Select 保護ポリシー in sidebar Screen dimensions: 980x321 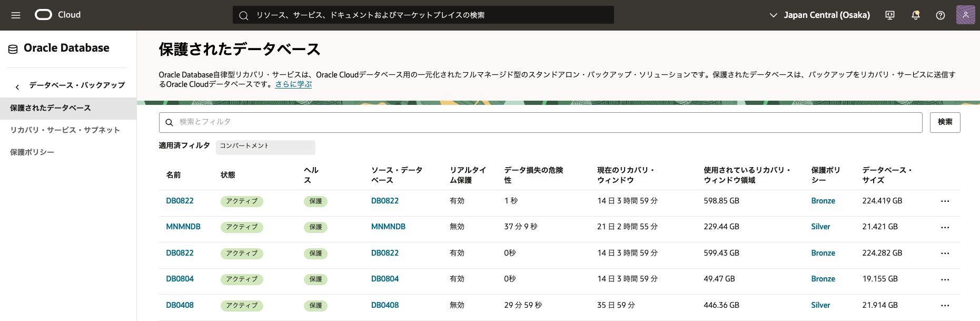click(32, 152)
